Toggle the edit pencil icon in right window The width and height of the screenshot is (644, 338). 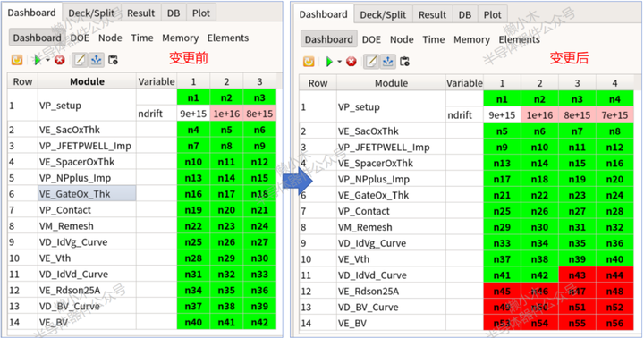click(x=371, y=62)
